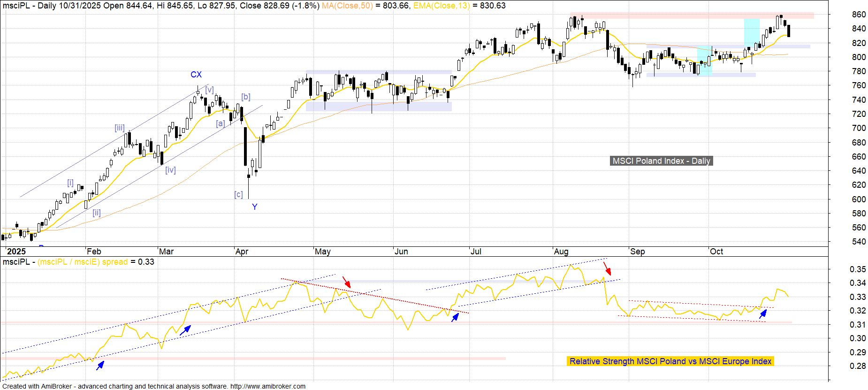The image size is (868, 390).
Task: Click the 2025 year label on time axis
Action: coord(16,252)
